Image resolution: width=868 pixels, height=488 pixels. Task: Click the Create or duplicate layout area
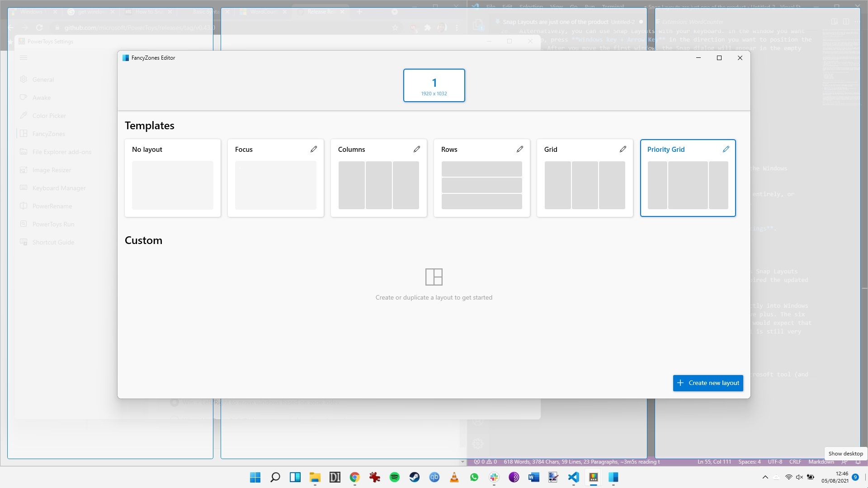tap(434, 282)
